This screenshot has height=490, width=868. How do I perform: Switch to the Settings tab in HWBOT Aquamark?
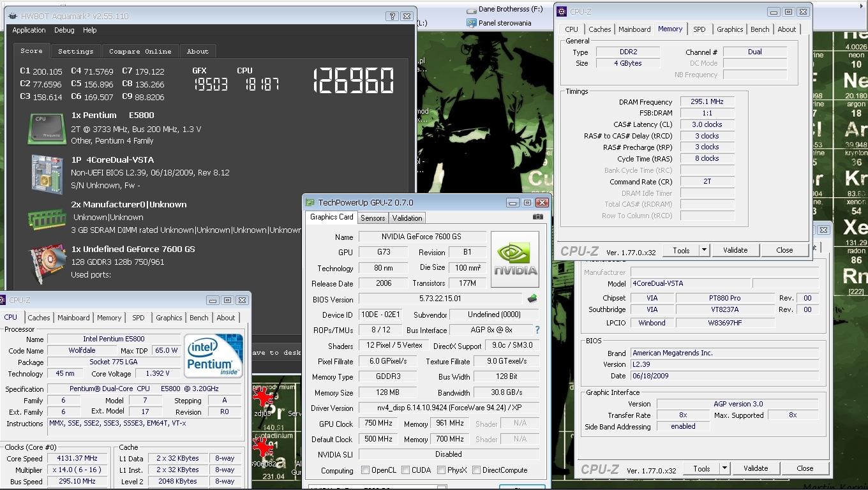[76, 51]
